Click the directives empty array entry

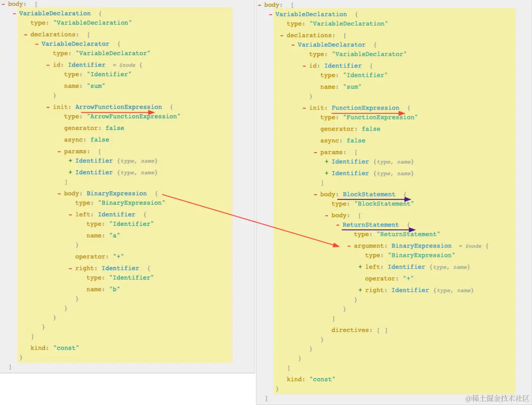(x=359, y=330)
